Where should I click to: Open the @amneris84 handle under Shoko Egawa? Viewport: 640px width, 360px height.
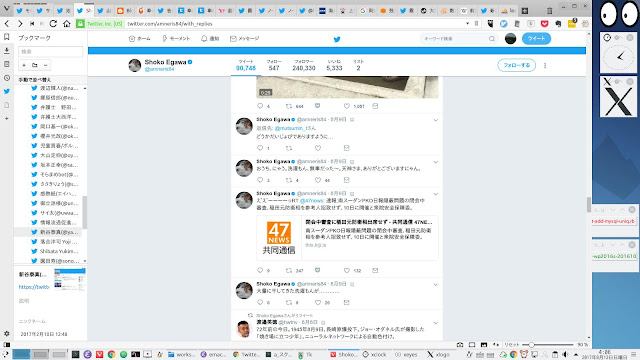point(160,69)
